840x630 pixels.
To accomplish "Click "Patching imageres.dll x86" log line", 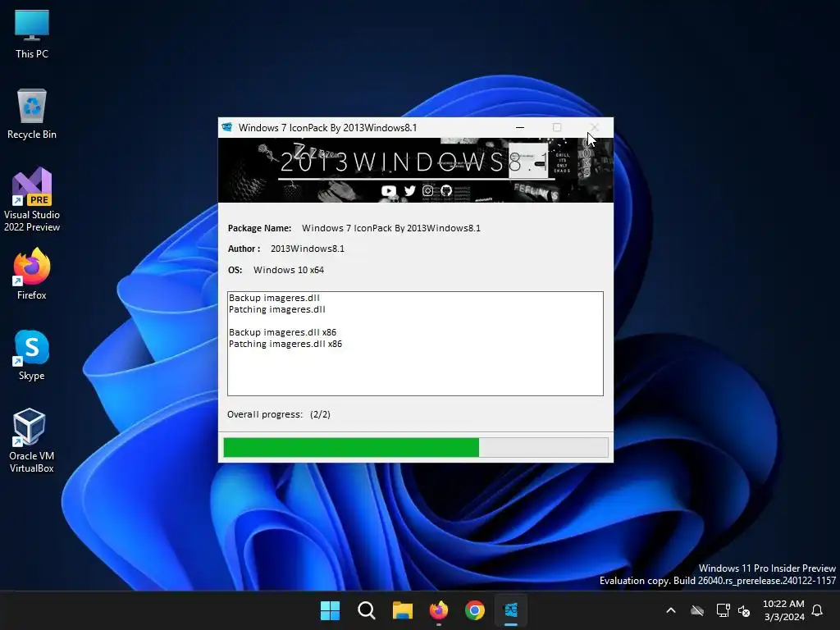I will (x=285, y=344).
